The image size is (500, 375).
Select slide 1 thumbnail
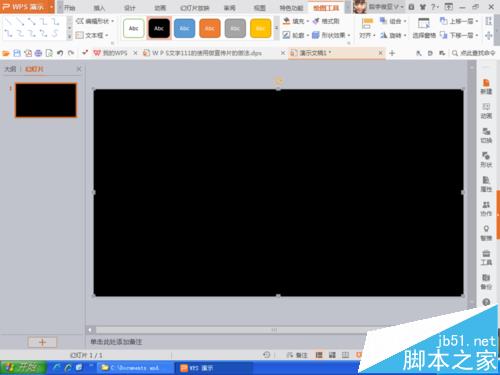point(46,100)
